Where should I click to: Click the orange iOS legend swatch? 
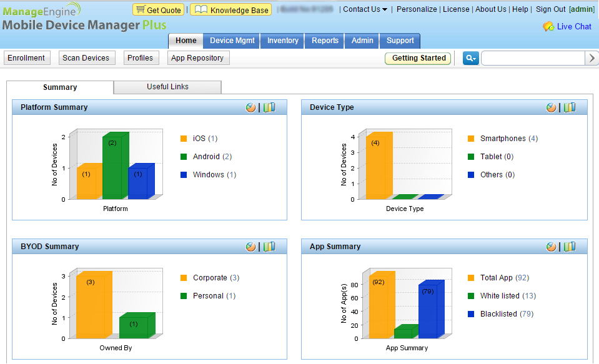(x=184, y=139)
